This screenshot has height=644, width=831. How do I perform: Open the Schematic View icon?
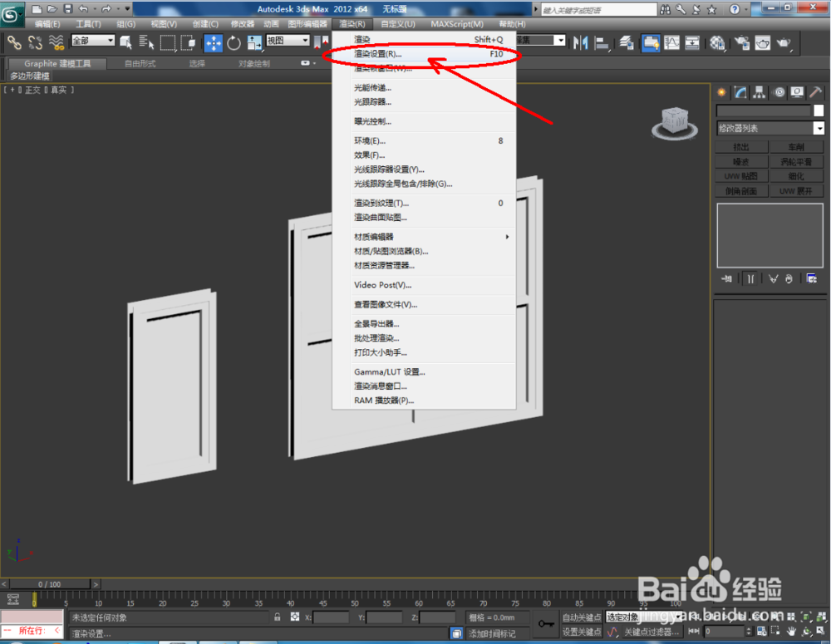692,43
